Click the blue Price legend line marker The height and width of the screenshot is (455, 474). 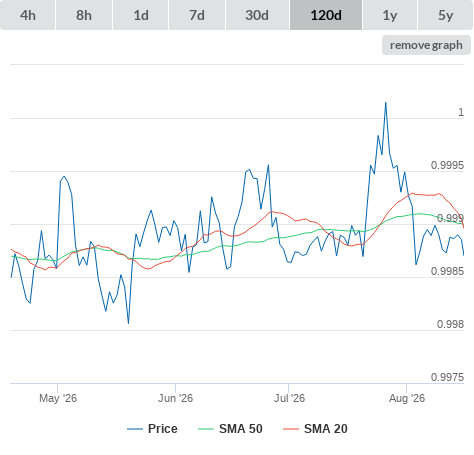(135, 429)
